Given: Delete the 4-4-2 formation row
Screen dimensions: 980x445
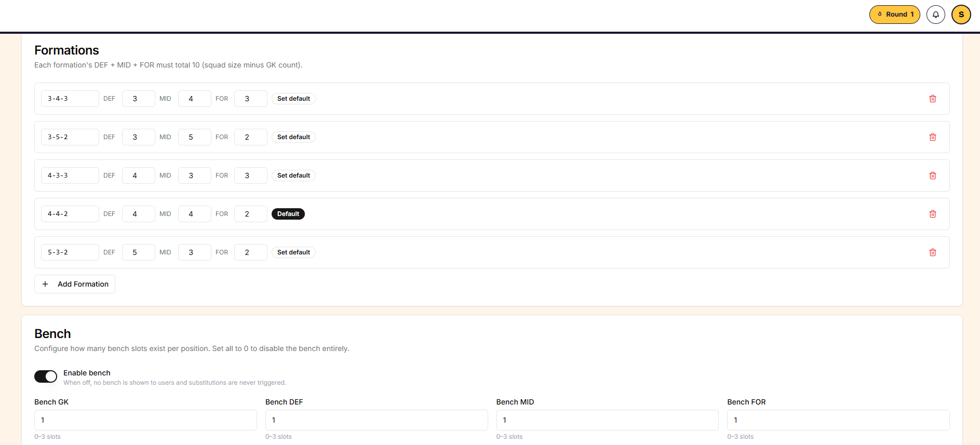Looking at the screenshot, I should tap(932, 214).
